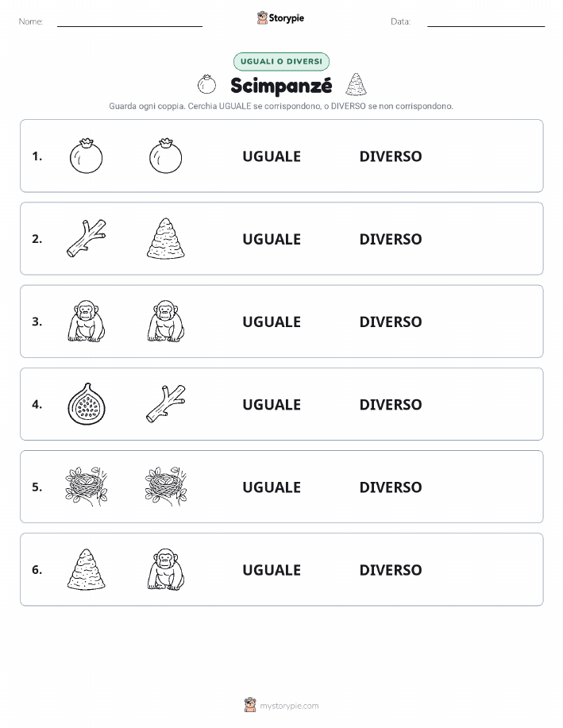Click the chimpanzee in row 6
Screen dimensions: 563x728
pyautogui.click(x=166, y=569)
